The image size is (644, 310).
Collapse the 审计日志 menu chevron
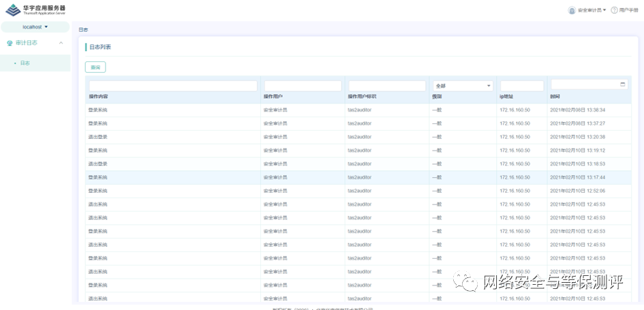(x=61, y=43)
